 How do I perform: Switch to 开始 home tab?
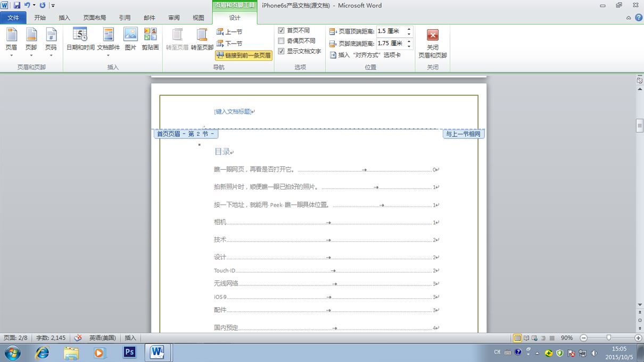pos(40,18)
